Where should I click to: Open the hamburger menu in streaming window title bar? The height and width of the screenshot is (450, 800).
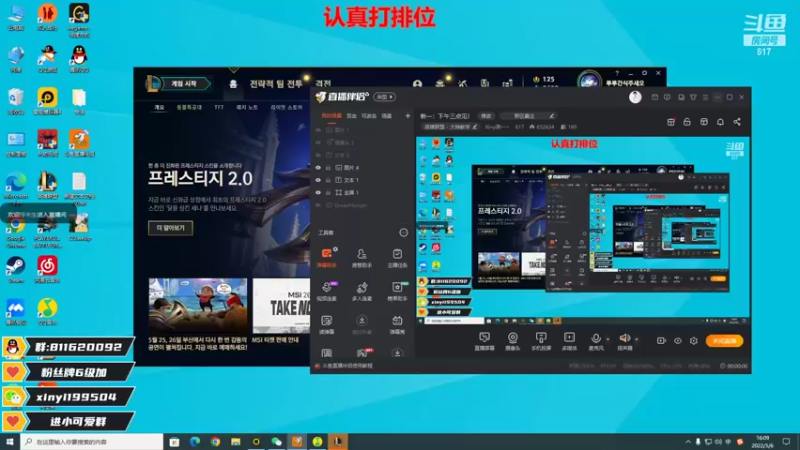[x=705, y=97]
